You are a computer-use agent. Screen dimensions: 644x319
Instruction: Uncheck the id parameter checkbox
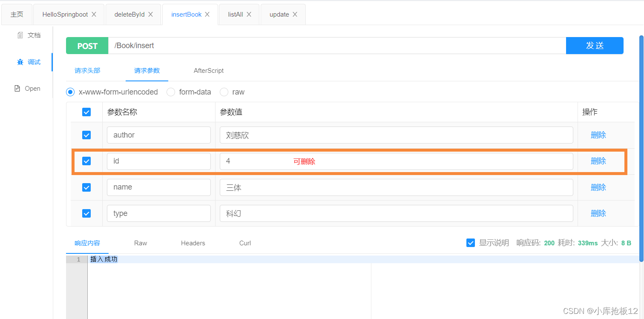point(86,161)
